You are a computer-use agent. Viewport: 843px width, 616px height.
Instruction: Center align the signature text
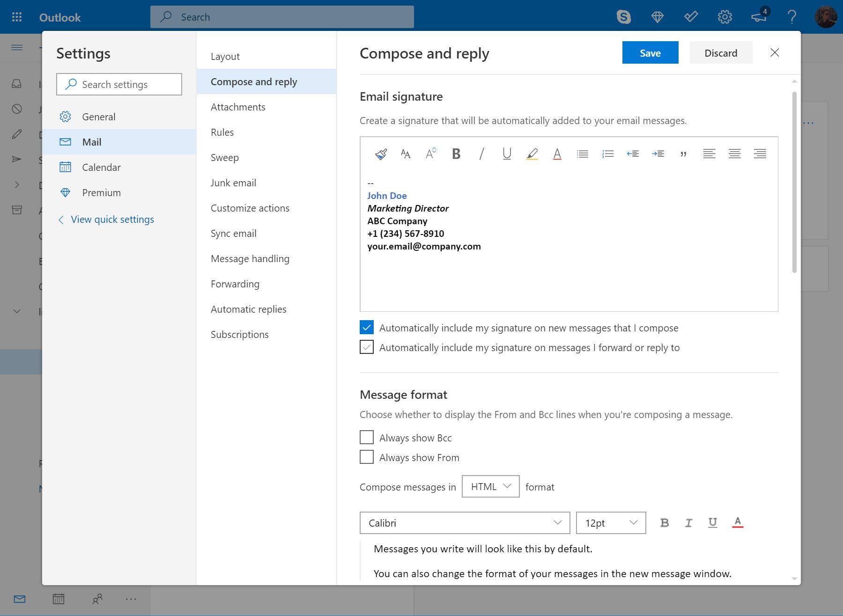(734, 154)
